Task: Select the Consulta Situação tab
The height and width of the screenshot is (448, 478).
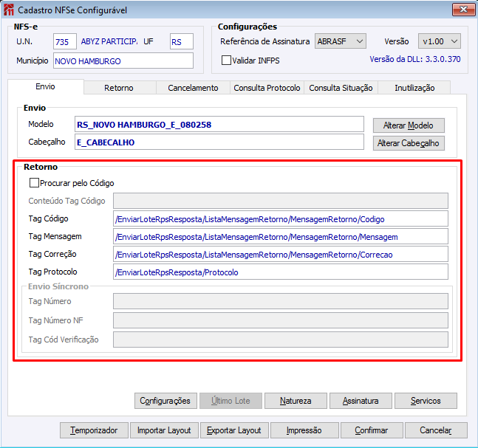Action: coord(341,88)
